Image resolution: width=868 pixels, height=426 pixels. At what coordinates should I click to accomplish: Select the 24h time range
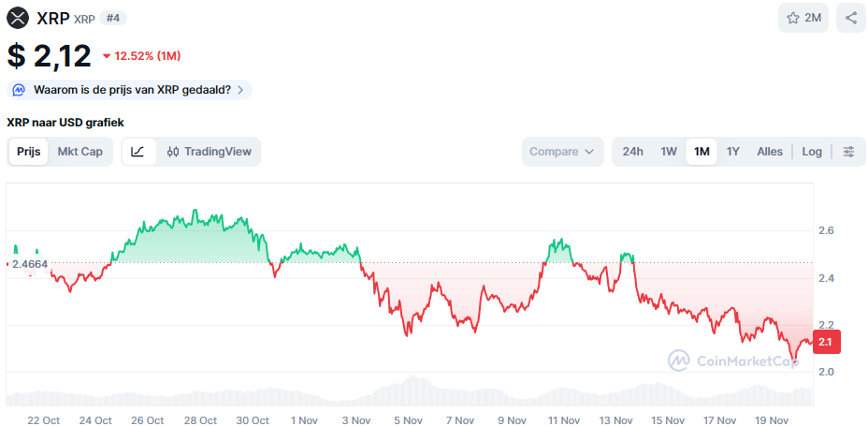(632, 152)
